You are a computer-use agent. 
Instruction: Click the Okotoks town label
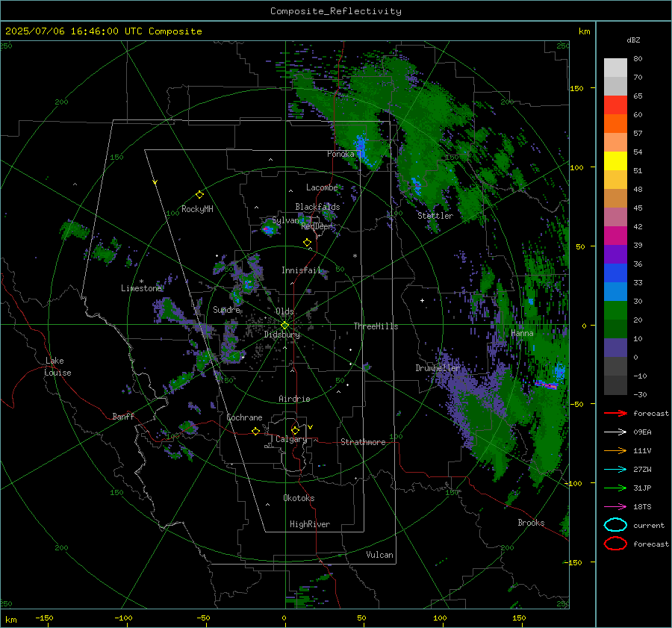point(299,498)
